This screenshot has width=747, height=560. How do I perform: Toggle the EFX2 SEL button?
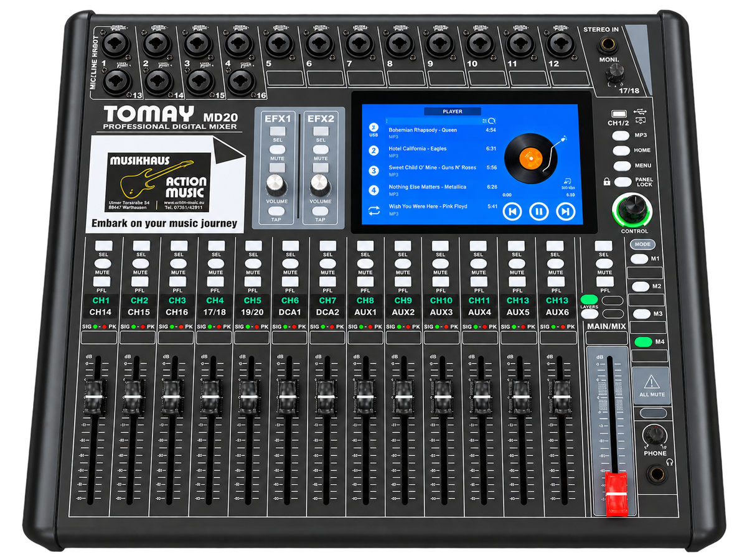click(321, 131)
